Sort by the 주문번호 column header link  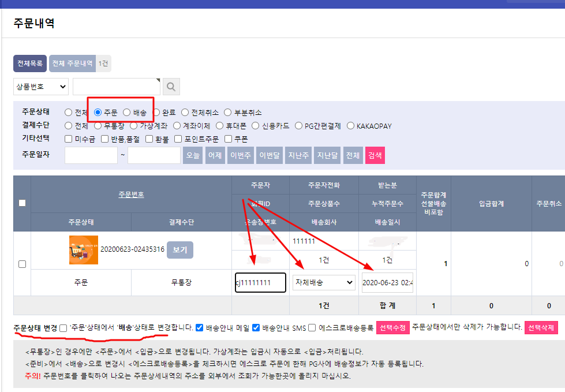(x=131, y=195)
